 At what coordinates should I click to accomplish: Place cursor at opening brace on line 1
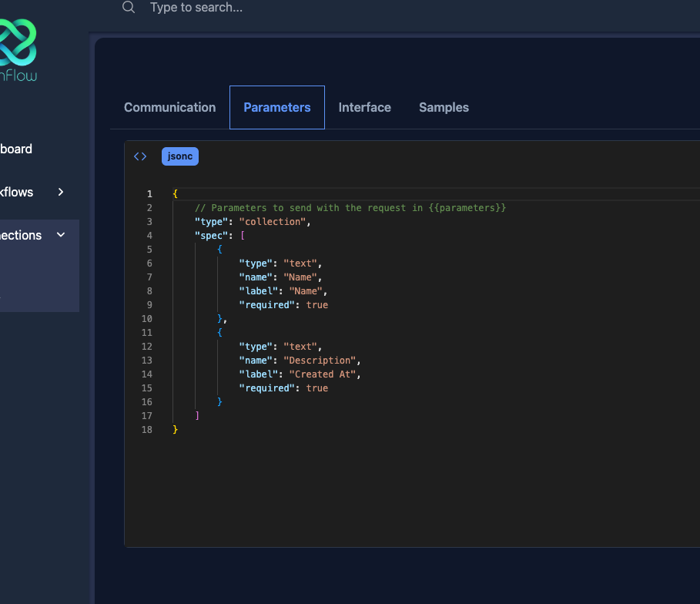pyautogui.click(x=176, y=194)
